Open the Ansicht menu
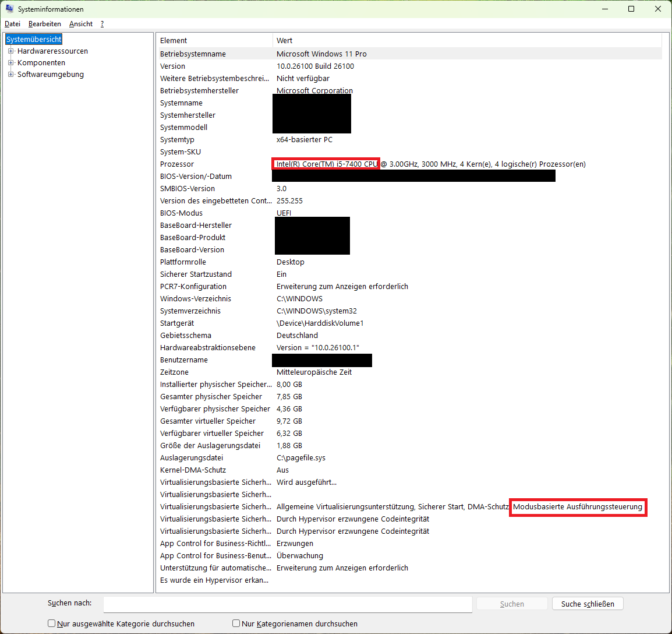This screenshot has width=672, height=634. (80, 24)
